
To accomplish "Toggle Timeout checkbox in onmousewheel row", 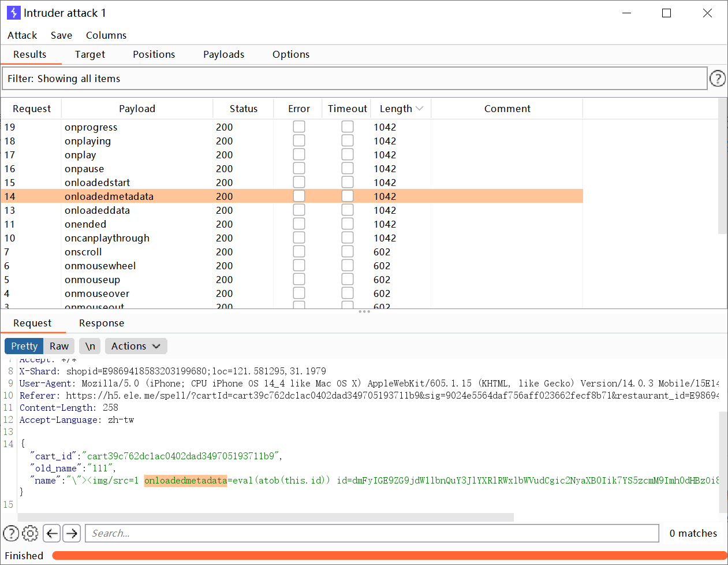I will [x=347, y=265].
